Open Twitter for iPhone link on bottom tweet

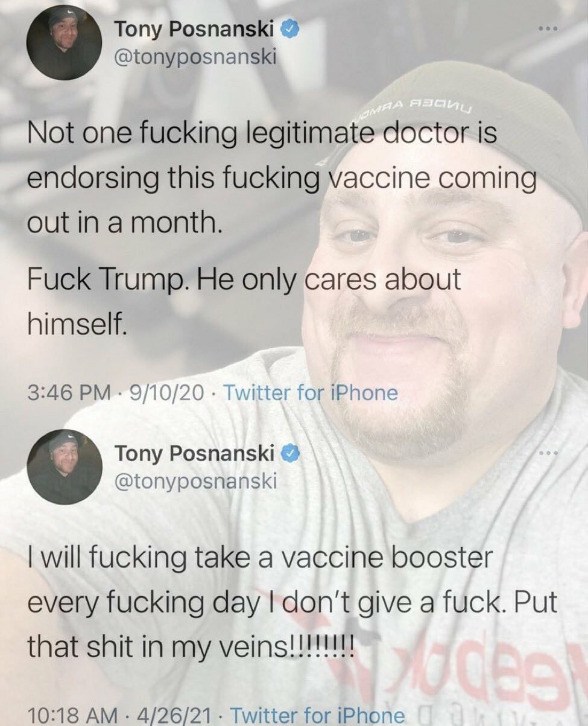(x=318, y=716)
